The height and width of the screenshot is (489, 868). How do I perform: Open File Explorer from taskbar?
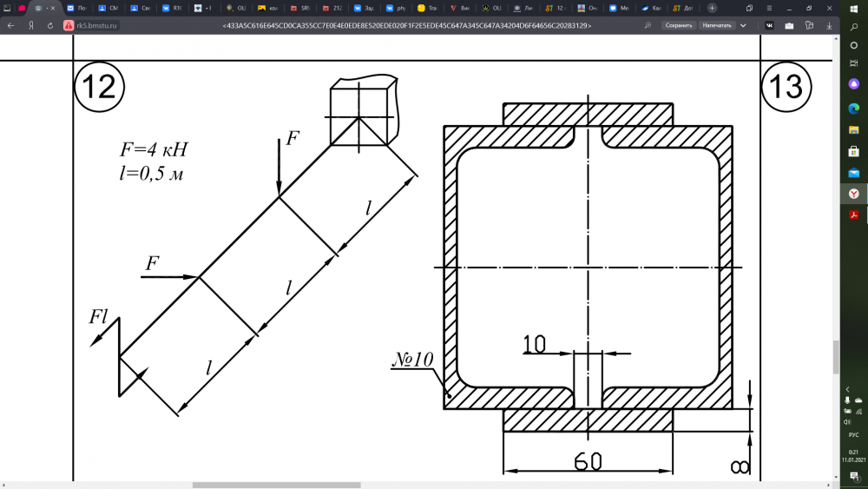click(x=854, y=130)
